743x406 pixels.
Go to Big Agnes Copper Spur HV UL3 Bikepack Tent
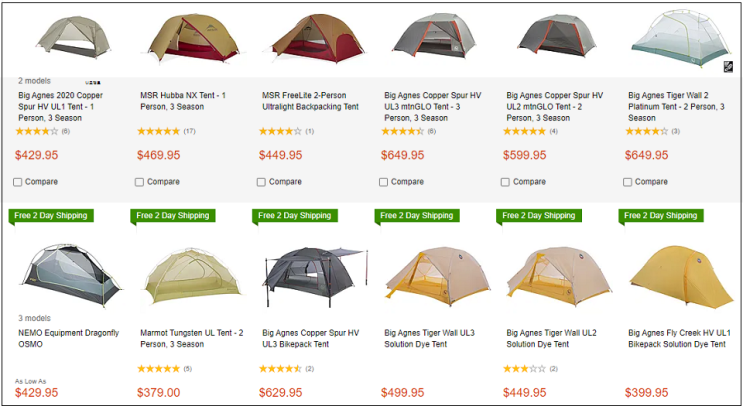(311, 338)
